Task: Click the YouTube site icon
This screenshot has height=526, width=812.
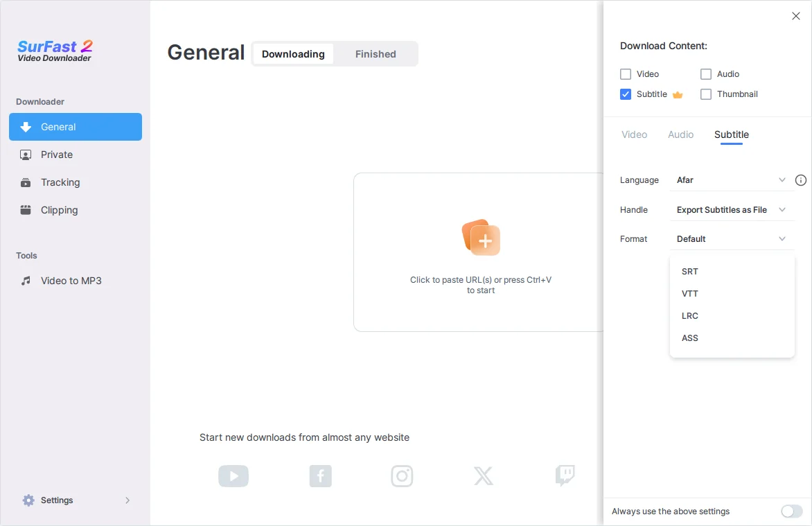Action: pos(233,475)
